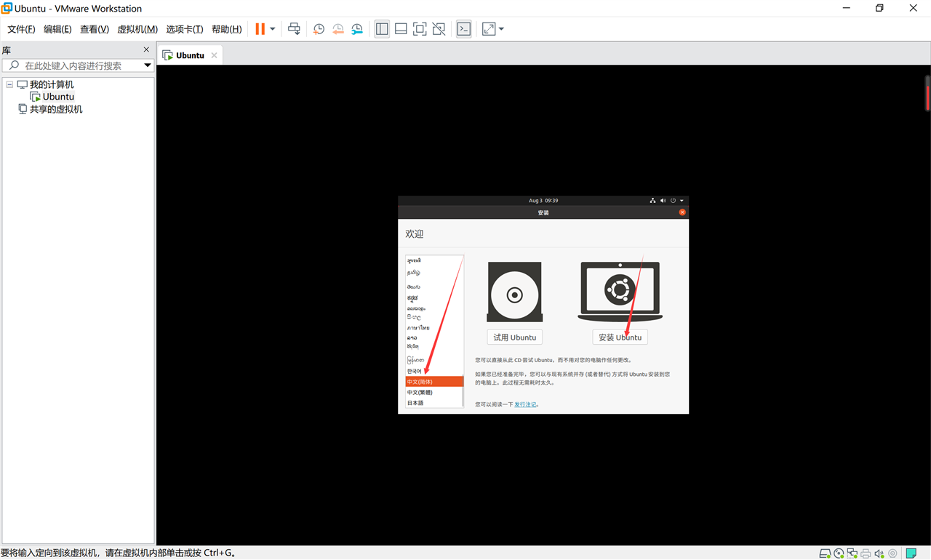Screen dimensions: 931x560
Task: Send Ctrl+Alt+Del to the virtual machine
Action: pos(294,29)
